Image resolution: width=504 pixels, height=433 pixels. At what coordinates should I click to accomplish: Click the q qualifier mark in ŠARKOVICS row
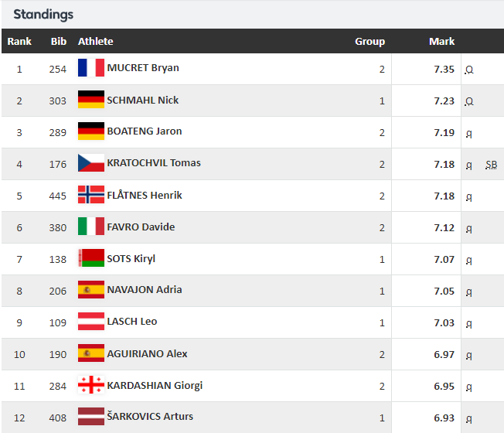pos(469,418)
